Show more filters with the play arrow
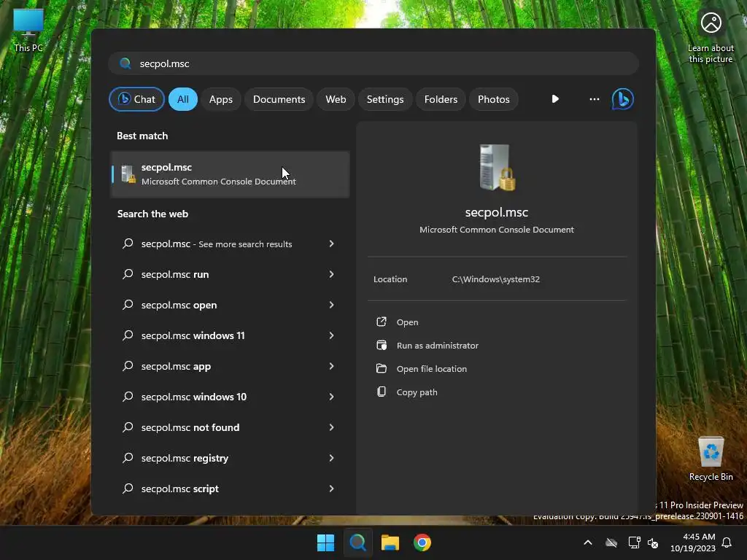 coord(555,99)
